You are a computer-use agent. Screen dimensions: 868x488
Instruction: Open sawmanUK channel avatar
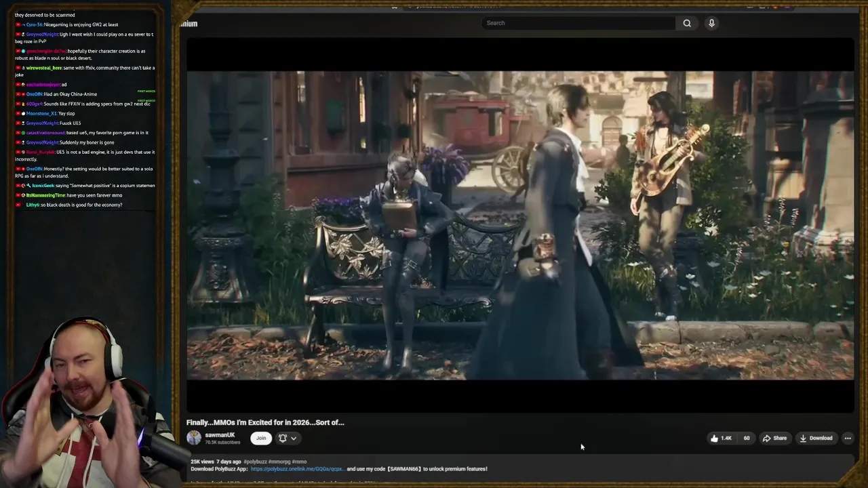click(194, 438)
